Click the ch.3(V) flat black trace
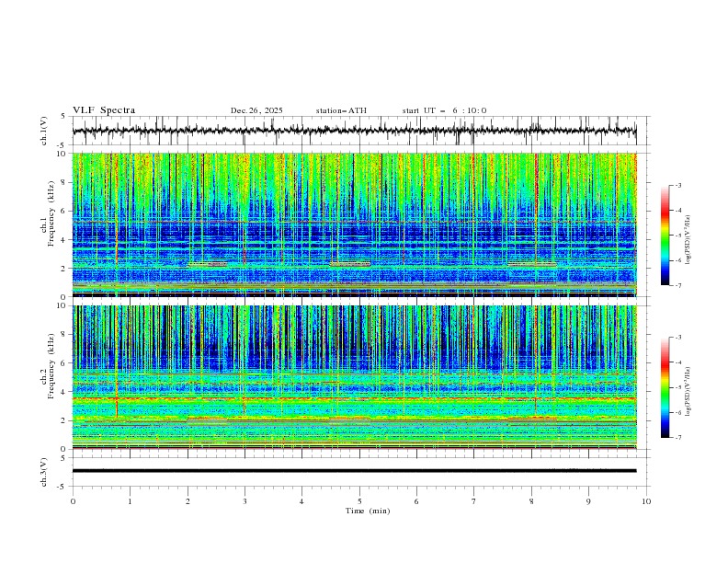The image size is (728, 563). coord(354,471)
